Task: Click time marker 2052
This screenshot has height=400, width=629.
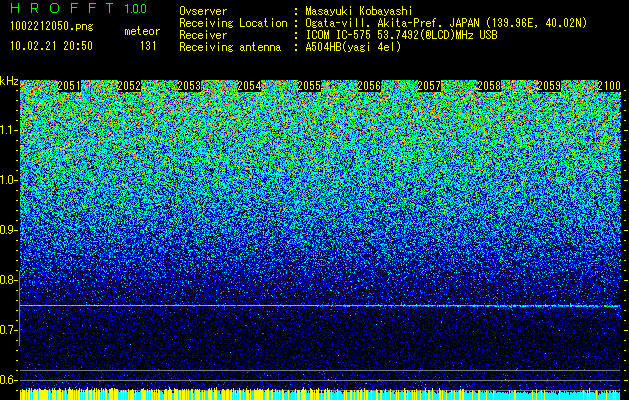Action: (129, 86)
